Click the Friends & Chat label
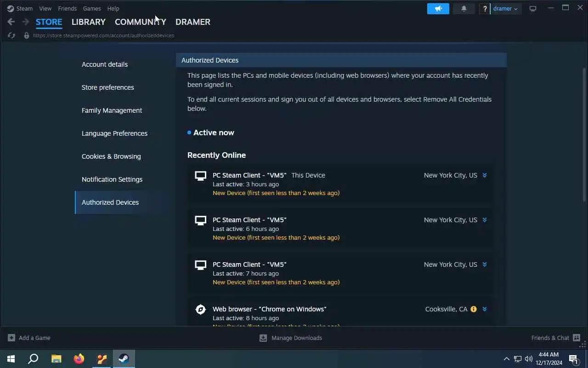Screen dimensions: 588x368 click(550, 338)
